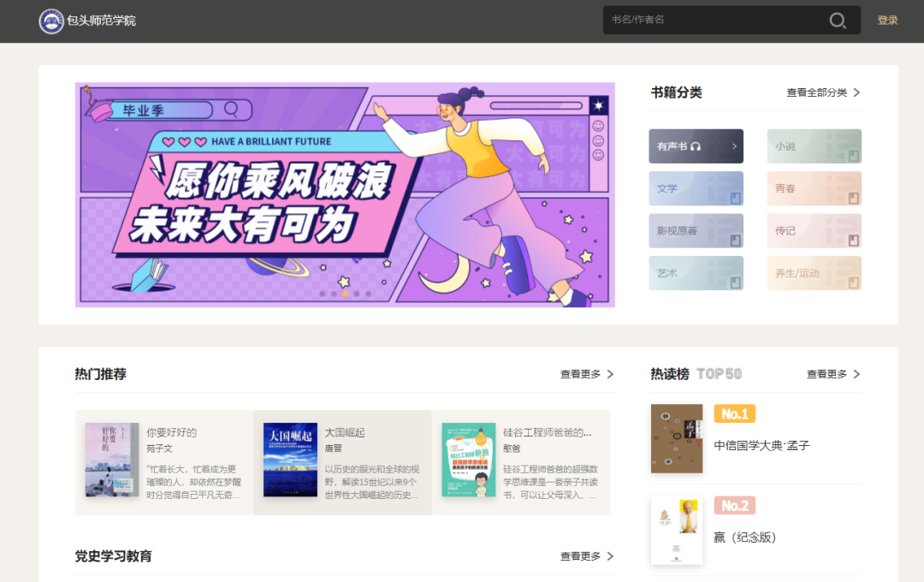The width and height of the screenshot is (924, 582).
Task: Open the 青春 category card
Action: pos(814,188)
